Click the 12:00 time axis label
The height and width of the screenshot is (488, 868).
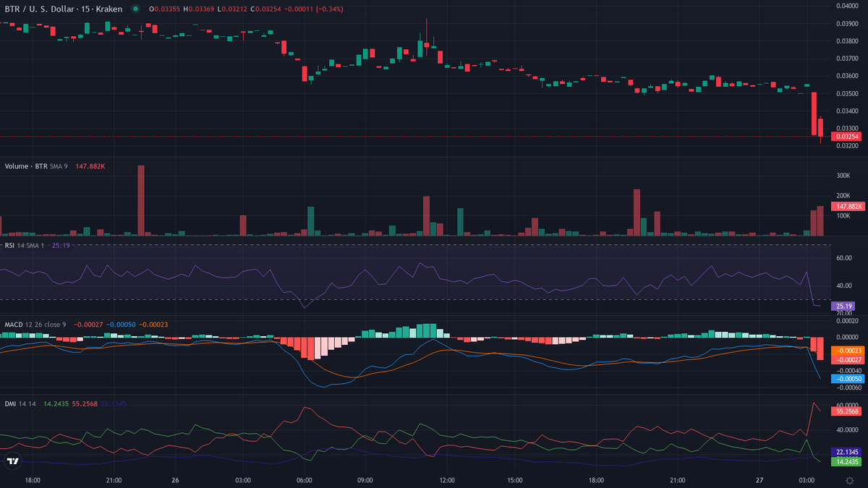[x=447, y=480]
